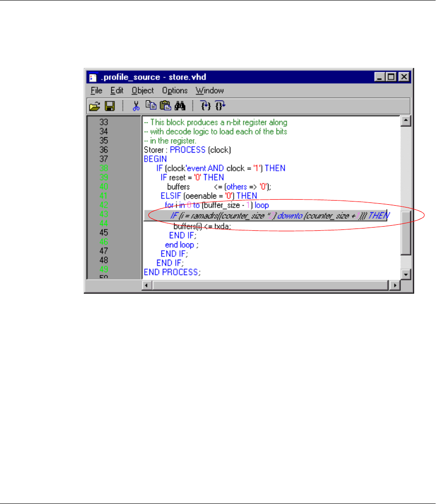This screenshot has height=504, width=436.
Task: Click the Copy icon in toolbar
Action: 151,105
